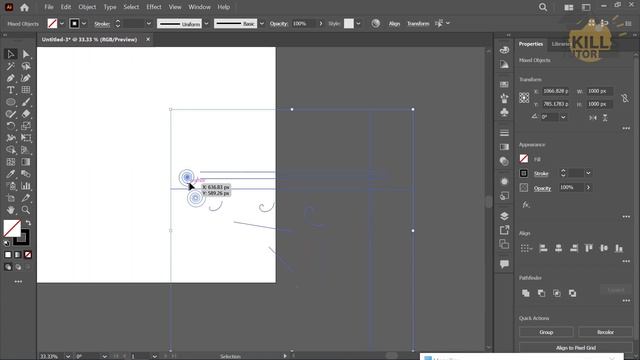Image resolution: width=640 pixels, height=360 pixels.
Task: Open the Object menu
Action: 87,7
